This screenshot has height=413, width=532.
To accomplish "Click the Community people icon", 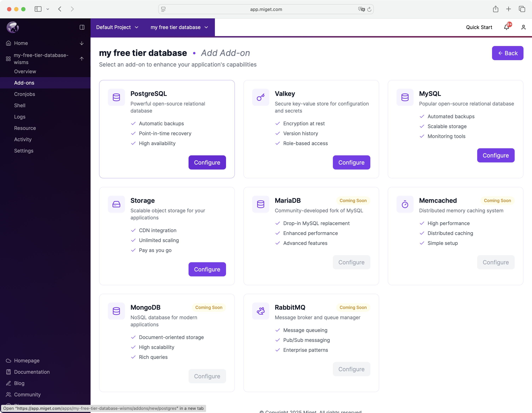I will [8, 394].
